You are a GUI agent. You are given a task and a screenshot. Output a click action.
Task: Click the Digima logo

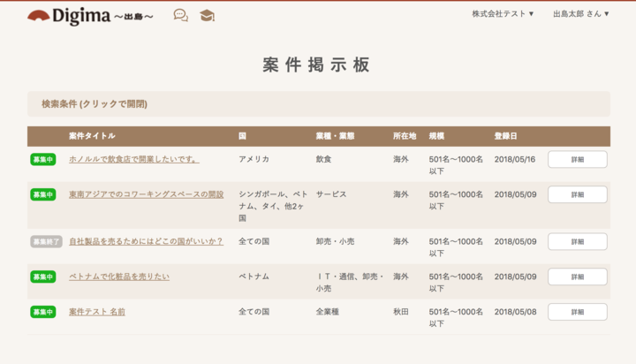click(90, 16)
